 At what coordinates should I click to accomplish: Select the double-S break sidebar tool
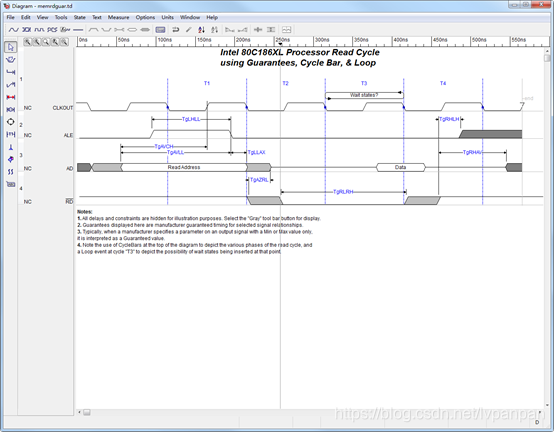[x=11, y=172]
